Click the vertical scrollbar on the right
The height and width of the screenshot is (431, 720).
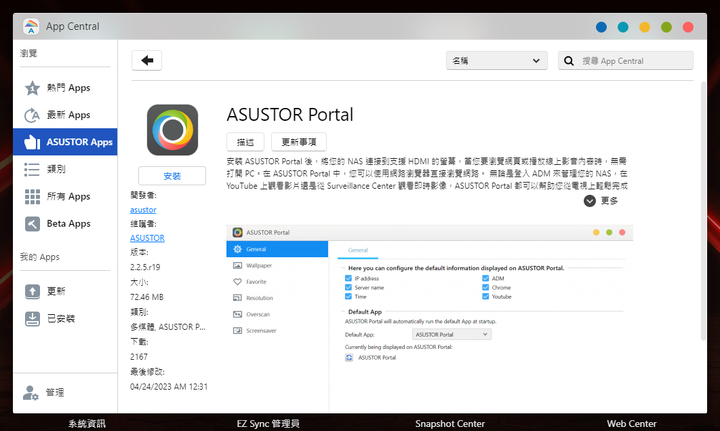click(703, 211)
